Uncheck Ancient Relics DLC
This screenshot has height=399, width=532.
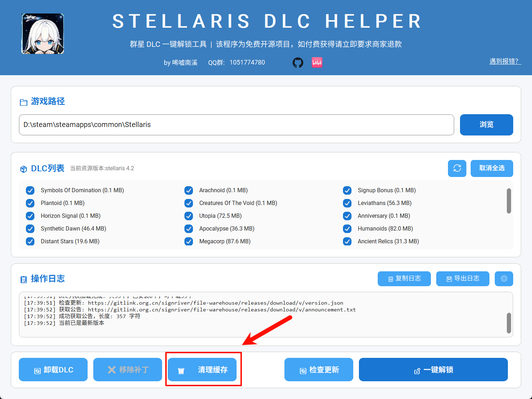347,242
